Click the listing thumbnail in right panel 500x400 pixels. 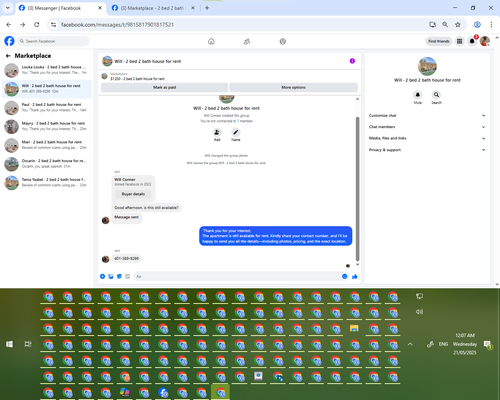click(427, 66)
